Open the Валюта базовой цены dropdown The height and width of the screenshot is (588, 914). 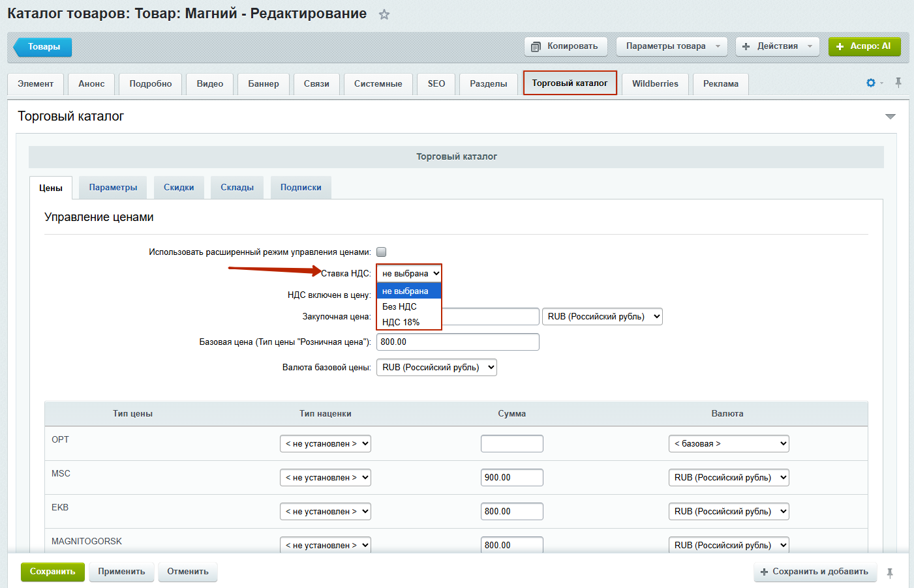pos(436,368)
